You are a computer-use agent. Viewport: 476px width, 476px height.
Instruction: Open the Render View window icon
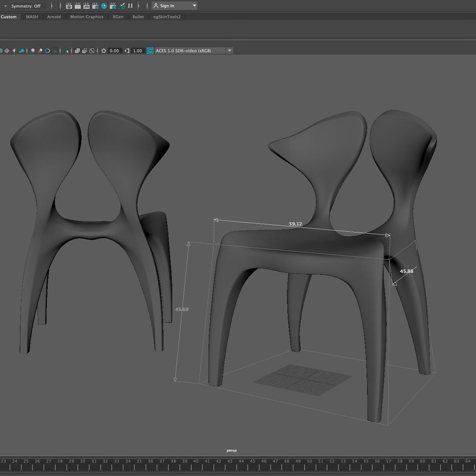69,6
